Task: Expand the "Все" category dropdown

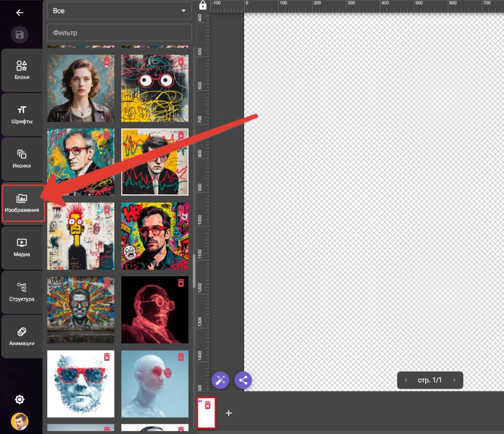Action: click(119, 11)
